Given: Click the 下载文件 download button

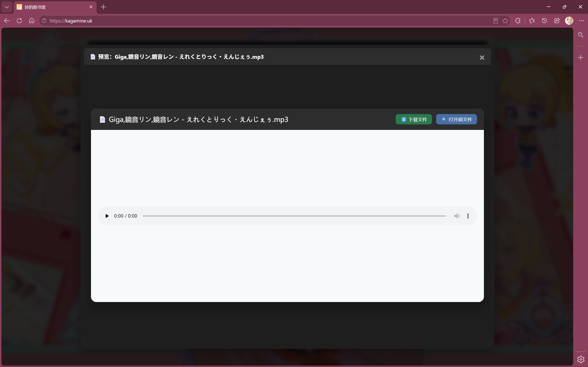Looking at the screenshot, I should (414, 119).
